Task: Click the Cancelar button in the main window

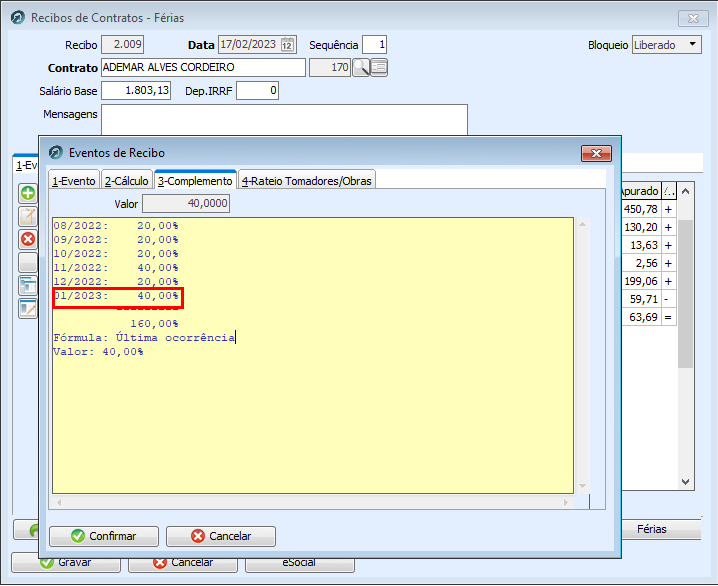Action: tap(183, 564)
